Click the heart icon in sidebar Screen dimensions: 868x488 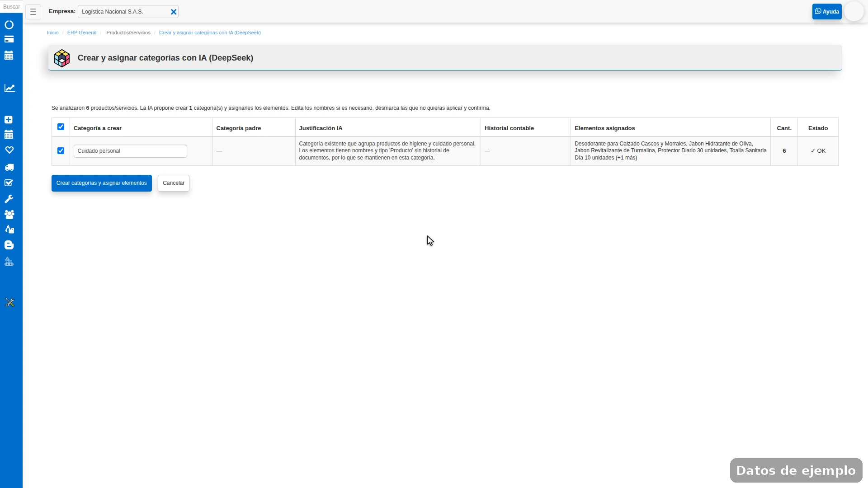click(9, 150)
